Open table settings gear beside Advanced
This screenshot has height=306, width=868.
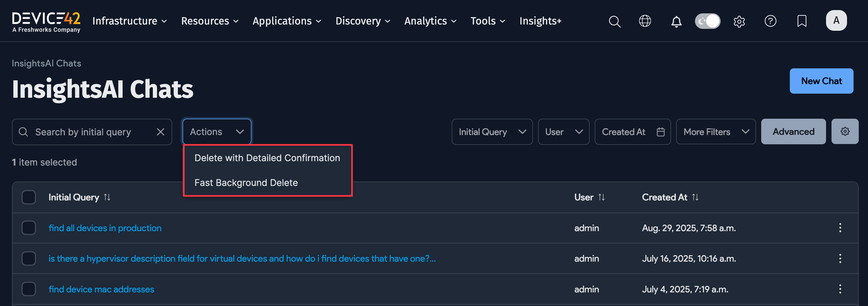point(845,131)
